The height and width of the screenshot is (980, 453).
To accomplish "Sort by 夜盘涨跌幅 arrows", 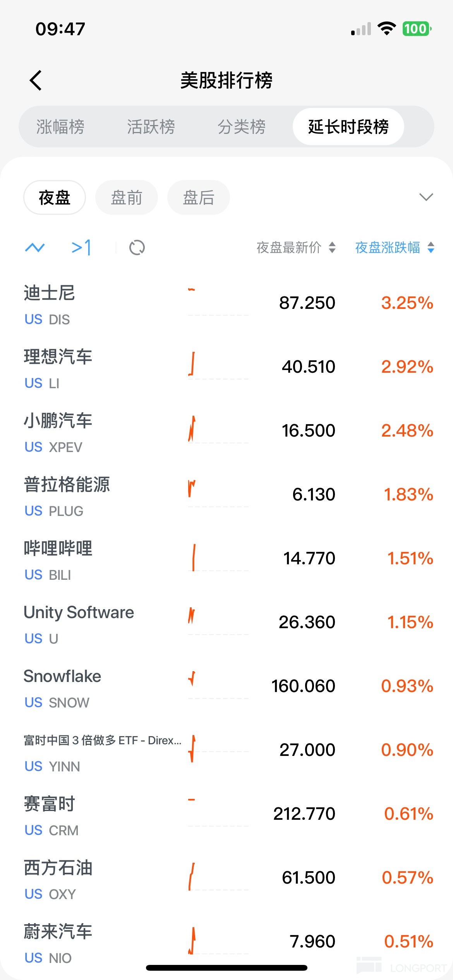I will click(431, 247).
